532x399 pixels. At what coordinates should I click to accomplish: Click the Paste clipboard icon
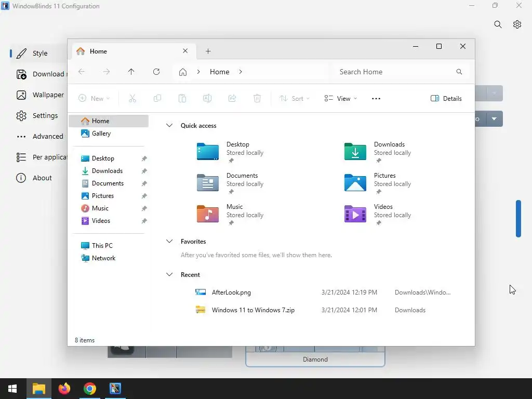[182, 98]
